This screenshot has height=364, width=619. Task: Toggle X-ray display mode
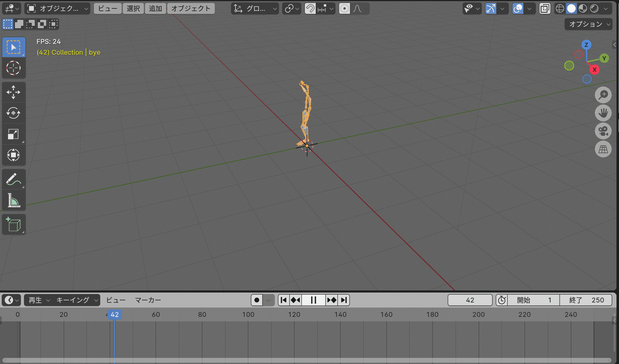click(x=545, y=8)
